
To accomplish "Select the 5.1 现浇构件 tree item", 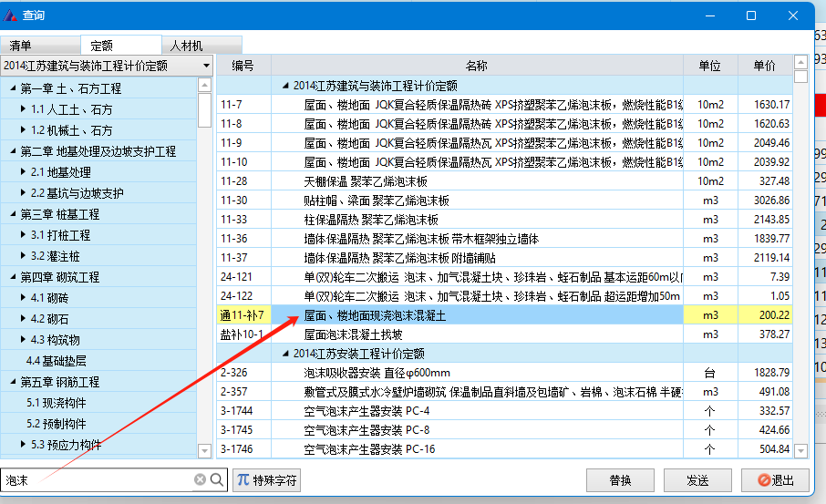I will coord(56,402).
